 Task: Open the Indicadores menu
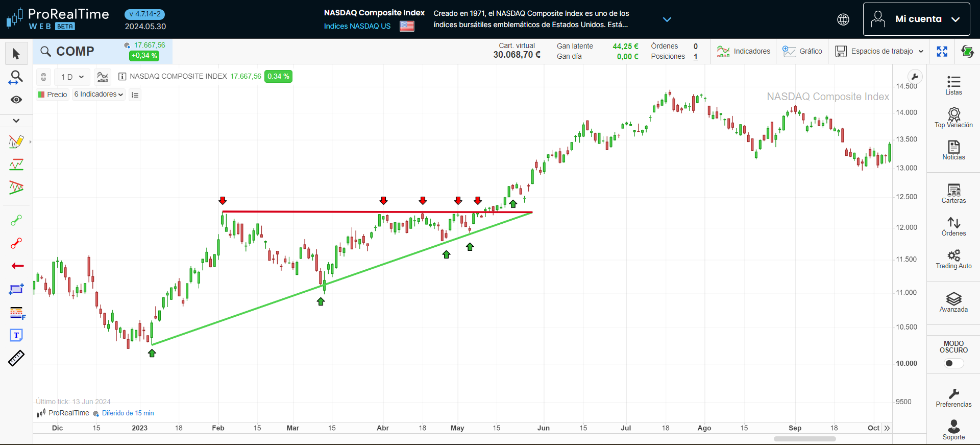click(744, 52)
